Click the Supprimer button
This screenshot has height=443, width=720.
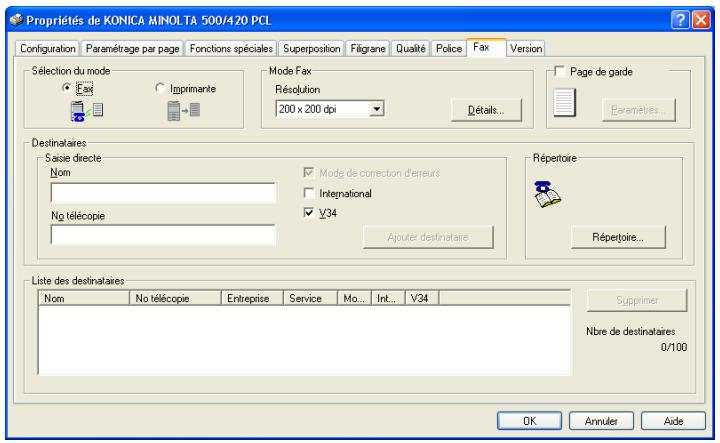click(x=637, y=300)
